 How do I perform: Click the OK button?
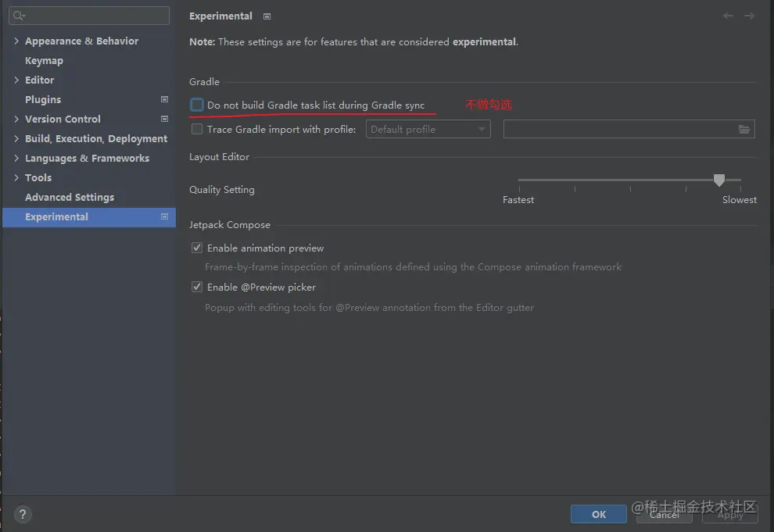pyautogui.click(x=598, y=514)
